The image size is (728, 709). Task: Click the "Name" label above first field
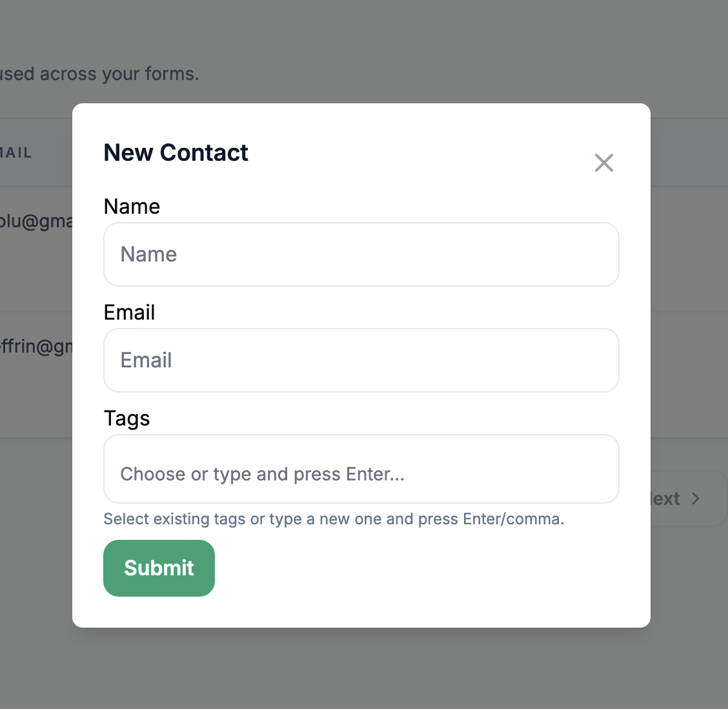click(x=132, y=207)
